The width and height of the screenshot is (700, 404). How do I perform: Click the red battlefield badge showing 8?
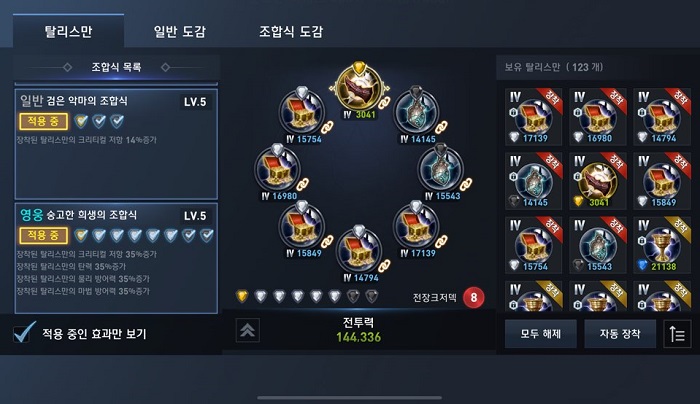click(474, 297)
